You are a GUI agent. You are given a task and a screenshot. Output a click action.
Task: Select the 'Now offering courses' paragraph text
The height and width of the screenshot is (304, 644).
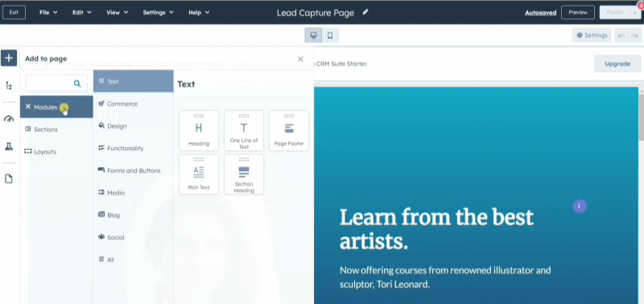point(445,277)
